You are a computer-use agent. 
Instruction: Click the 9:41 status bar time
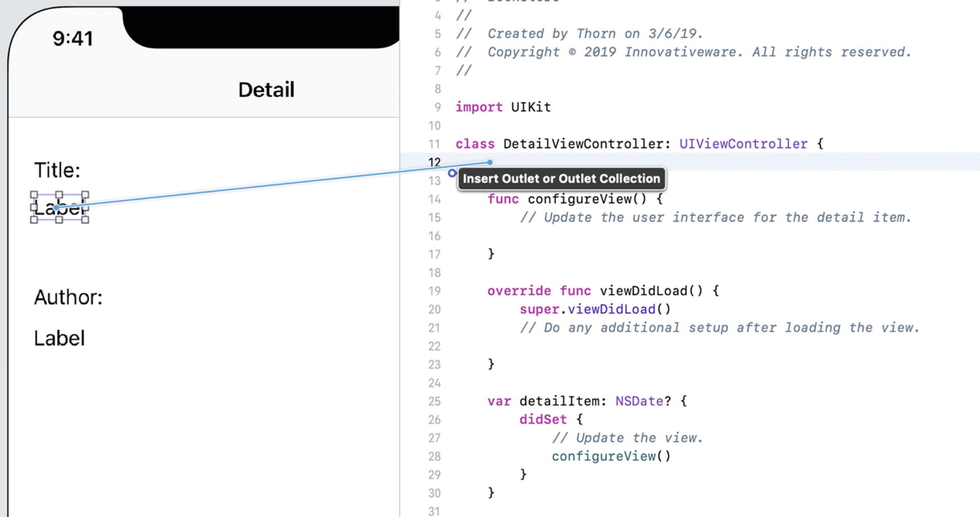coord(73,38)
